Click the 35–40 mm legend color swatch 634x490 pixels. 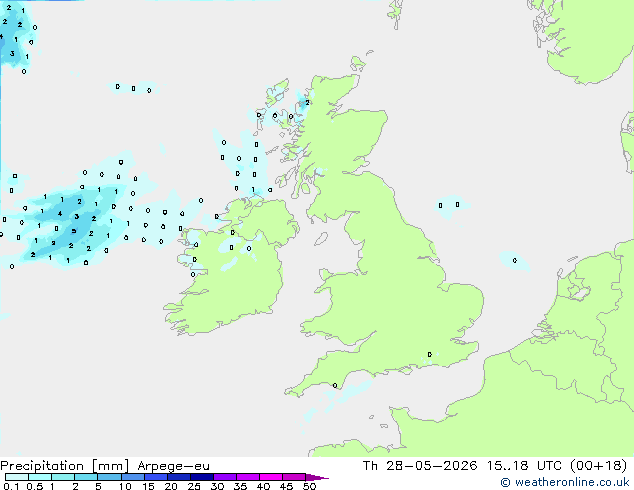(x=247, y=477)
